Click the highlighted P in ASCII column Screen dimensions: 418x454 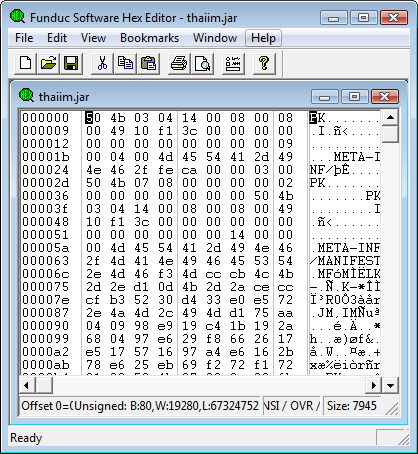click(x=313, y=118)
